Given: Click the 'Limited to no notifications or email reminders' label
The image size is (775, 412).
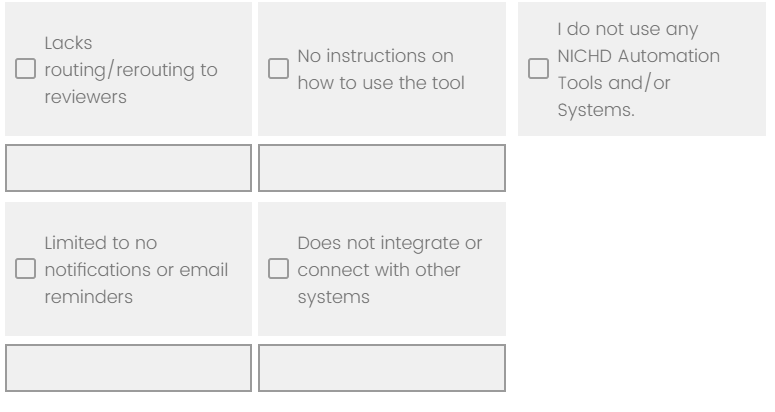Looking at the screenshot, I should [135, 271].
